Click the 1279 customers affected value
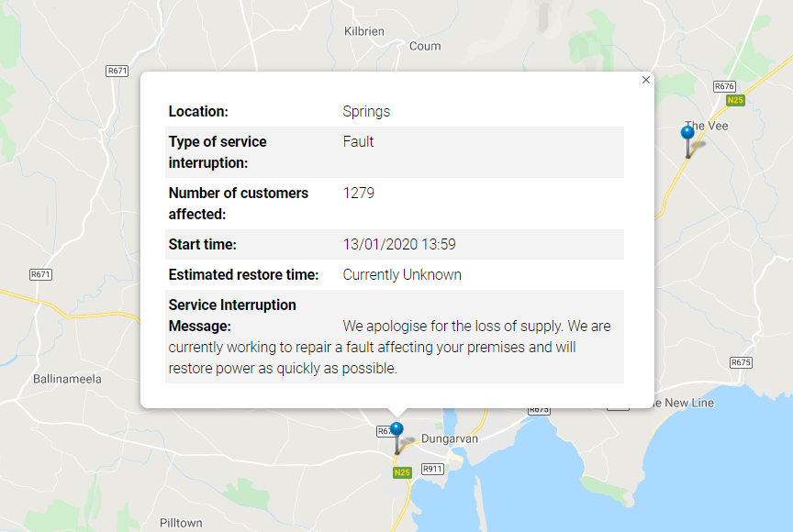 coord(359,194)
